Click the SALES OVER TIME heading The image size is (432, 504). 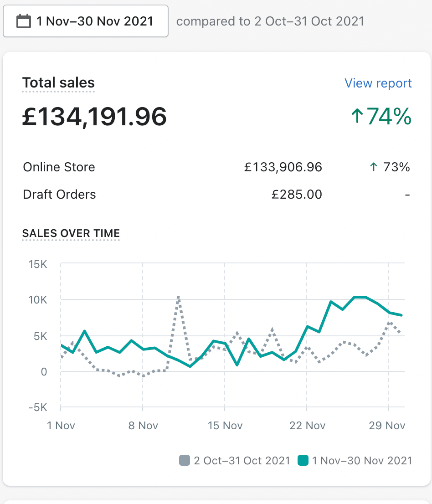pos(71,233)
